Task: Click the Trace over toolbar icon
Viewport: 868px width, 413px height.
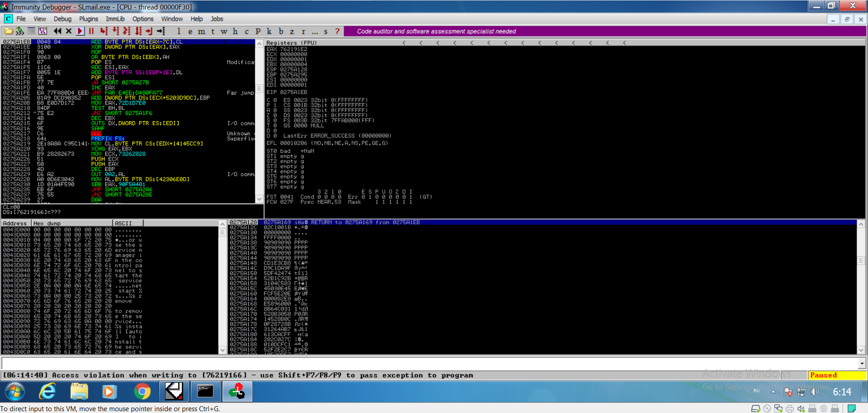Action: point(138,31)
